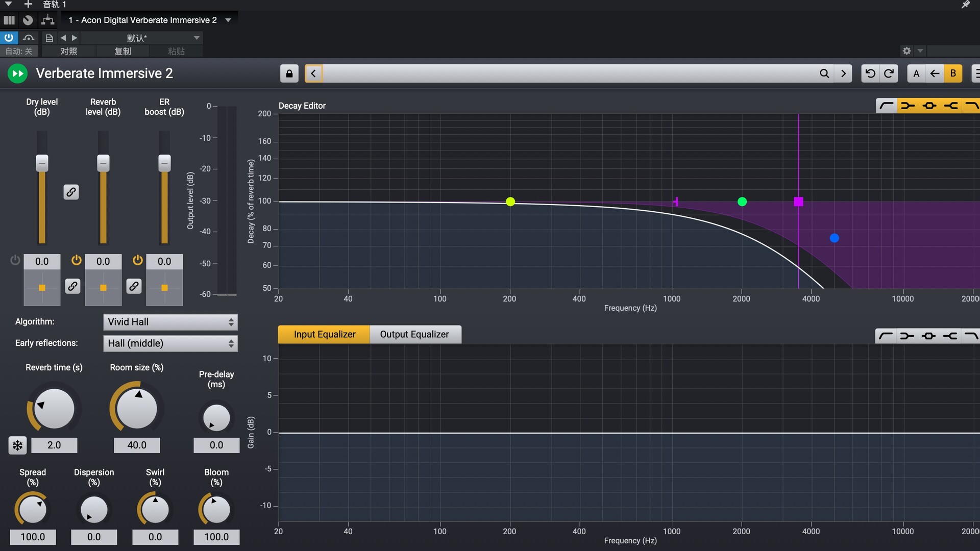
Task: Open Early reflections dropdown Hall (middle)
Action: tap(170, 343)
